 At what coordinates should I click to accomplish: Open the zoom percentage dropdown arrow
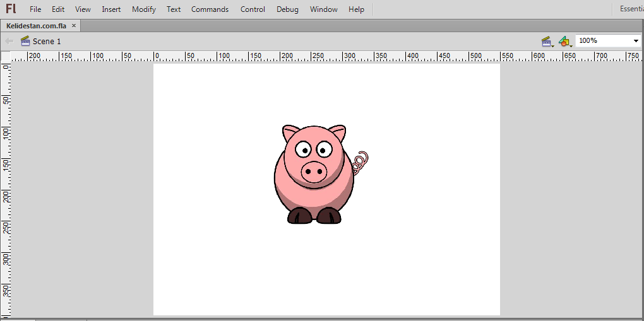tap(636, 40)
